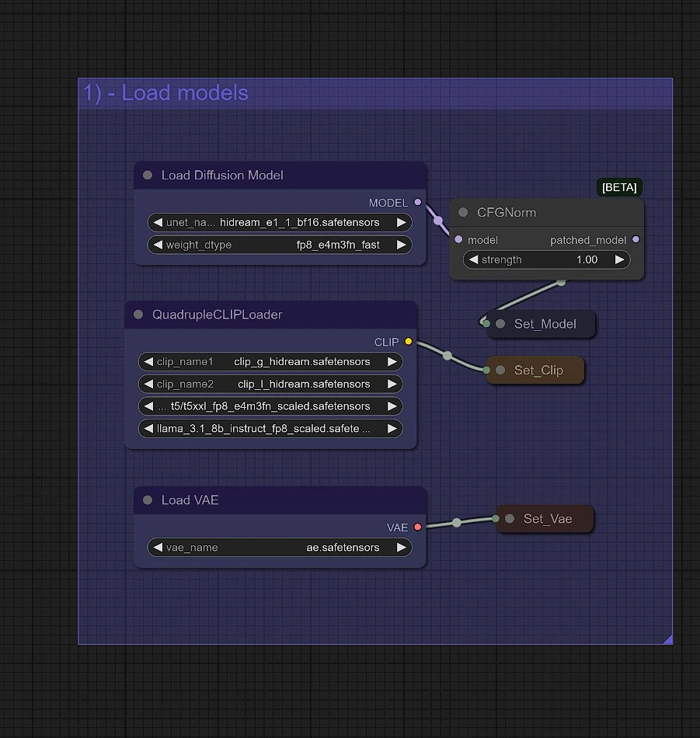Click the patched_model output socket
The height and width of the screenshot is (738, 700).
[x=636, y=239]
